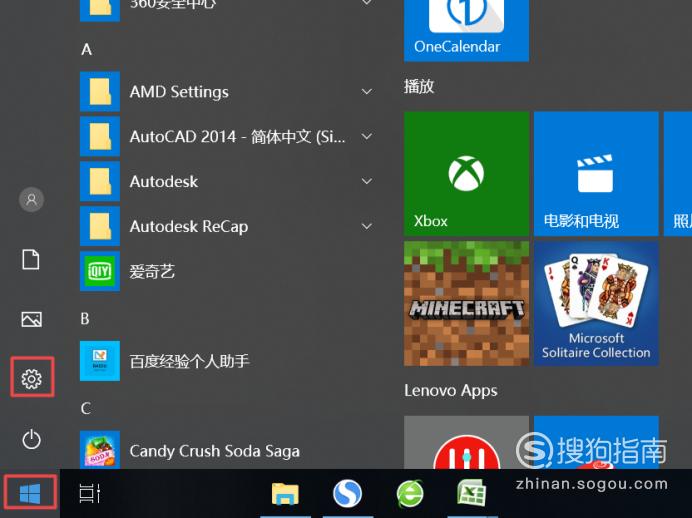Viewport: 692px width, 518px height.
Task: Select the AMD Settings label
Action: coord(179,92)
